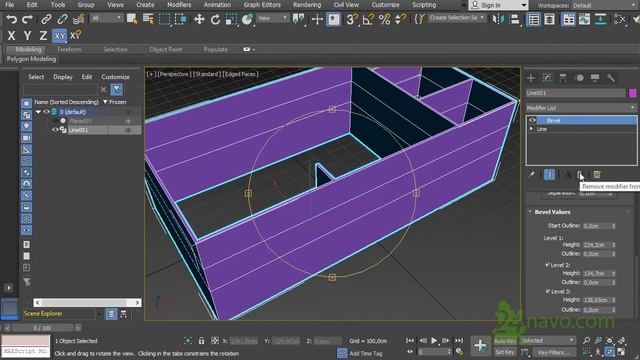Constrain to XY plane button
The image size is (640, 360).
click(60, 36)
